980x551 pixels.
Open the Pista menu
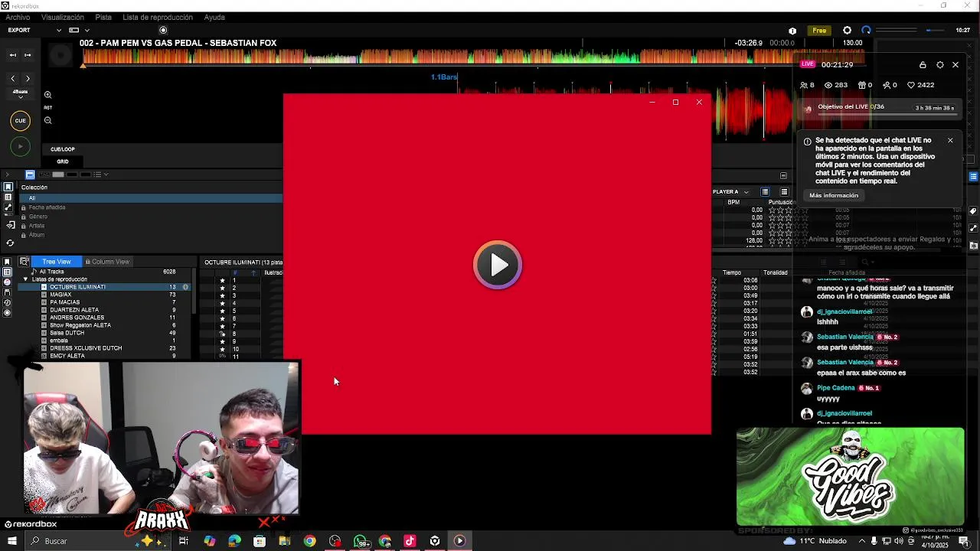[103, 17]
